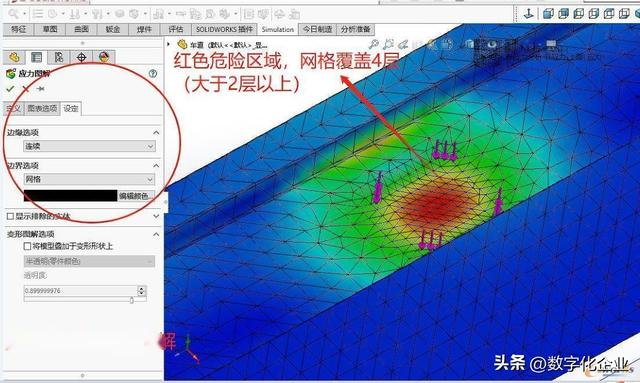Image resolution: width=640 pixels, height=383 pixels.
Task: Click the normal-to view orientation icon
Action: point(529,14)
